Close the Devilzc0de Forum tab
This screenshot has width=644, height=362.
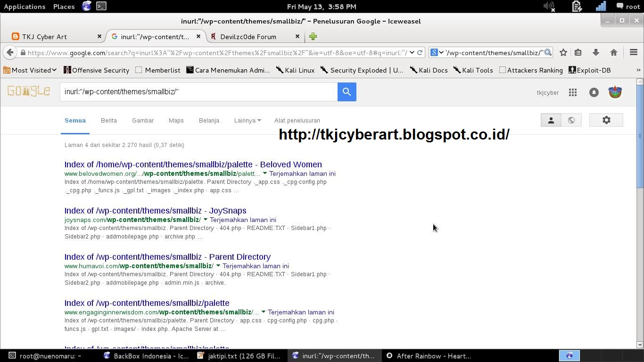point(297,36)
